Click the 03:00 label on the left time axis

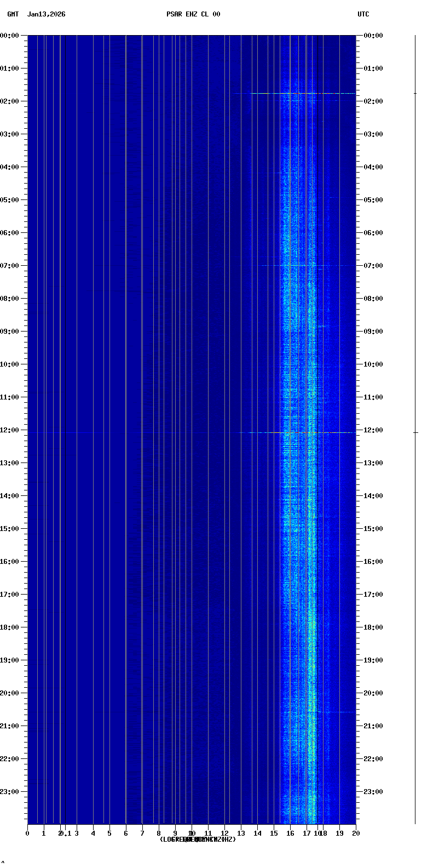9,134
